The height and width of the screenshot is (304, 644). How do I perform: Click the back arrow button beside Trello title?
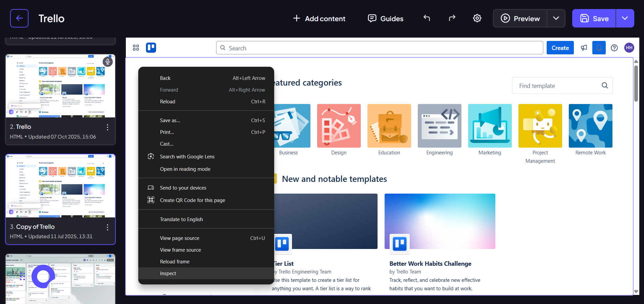(19, 18)
